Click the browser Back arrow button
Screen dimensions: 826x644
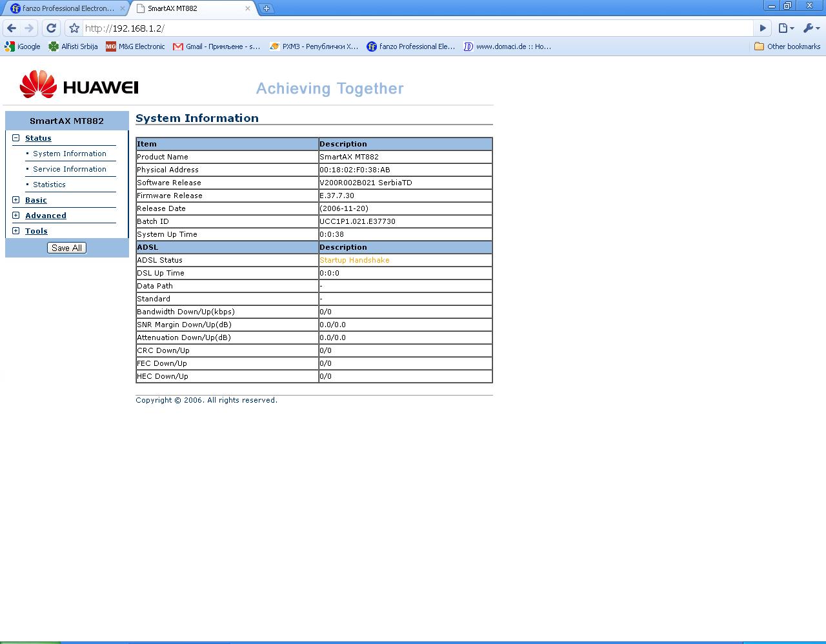pyautogui.click(x=12, y=28)
